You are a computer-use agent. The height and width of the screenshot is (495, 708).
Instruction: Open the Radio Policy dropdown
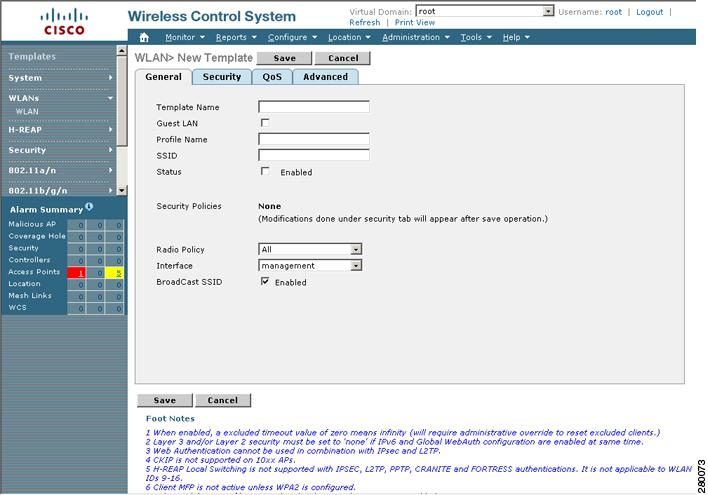pyautogui.click(x=310, y=249)
